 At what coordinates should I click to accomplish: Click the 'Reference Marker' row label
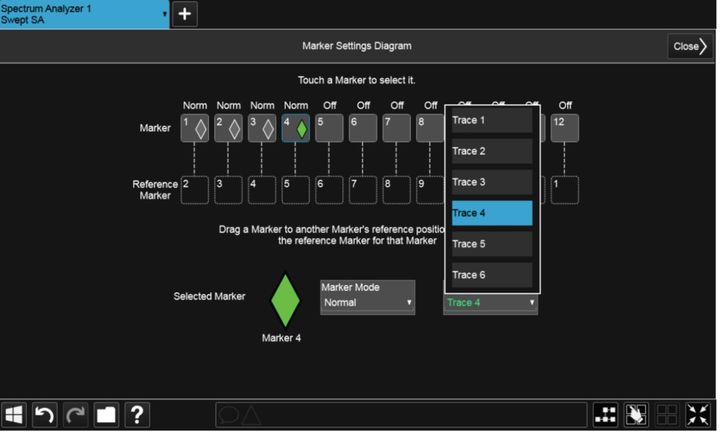coord(155,190)
